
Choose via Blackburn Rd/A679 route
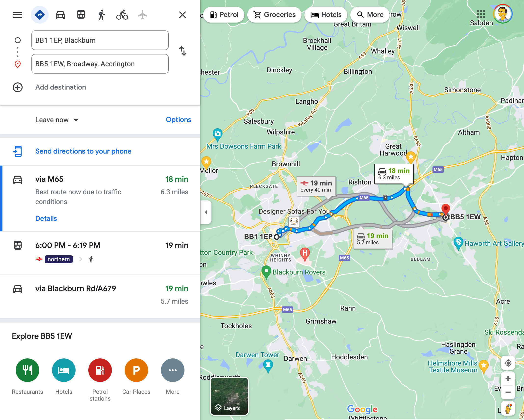(x=100, y=296)
